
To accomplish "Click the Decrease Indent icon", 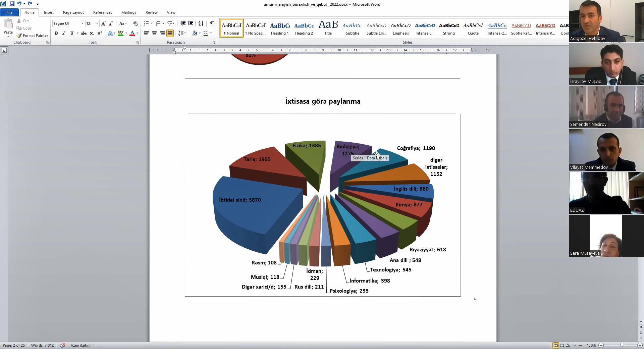I will pos(183,23).
